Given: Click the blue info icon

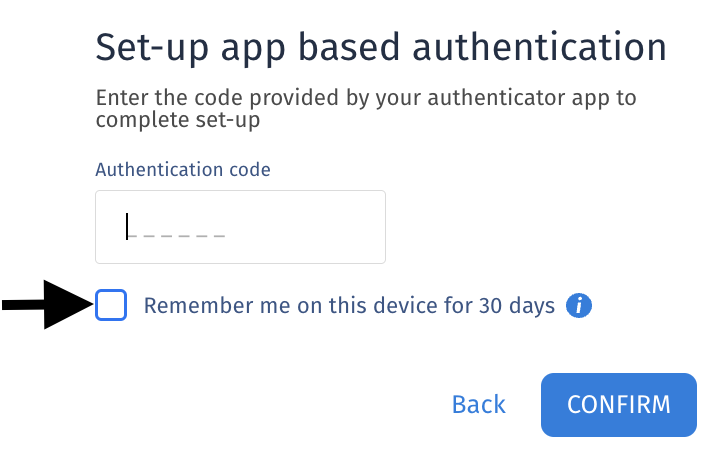Looking at the screenshot, I should (x=579, y=306).
